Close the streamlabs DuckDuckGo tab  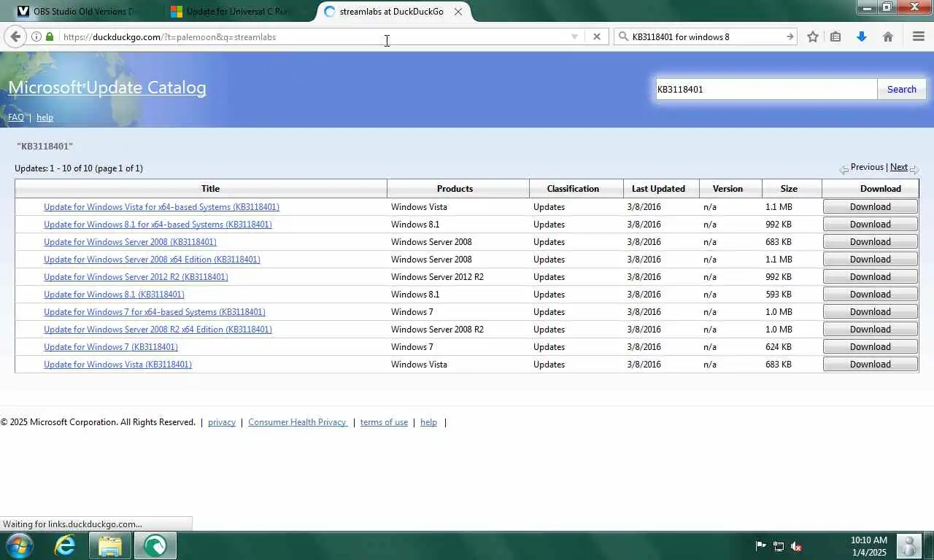pyautogui.click(x=458, y=12)
